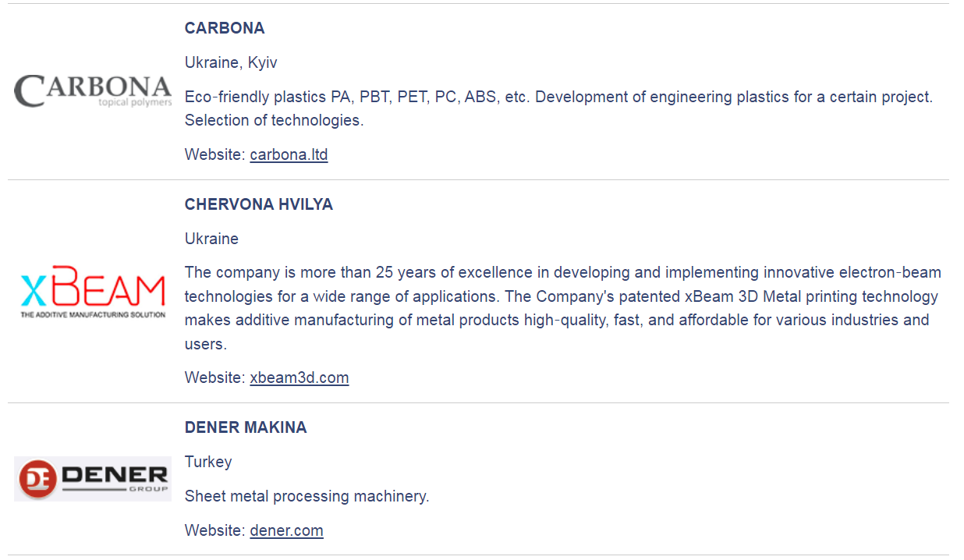Click "Sheet metal processing machinery" description
The image size is (964, 560).
[307, 496]
